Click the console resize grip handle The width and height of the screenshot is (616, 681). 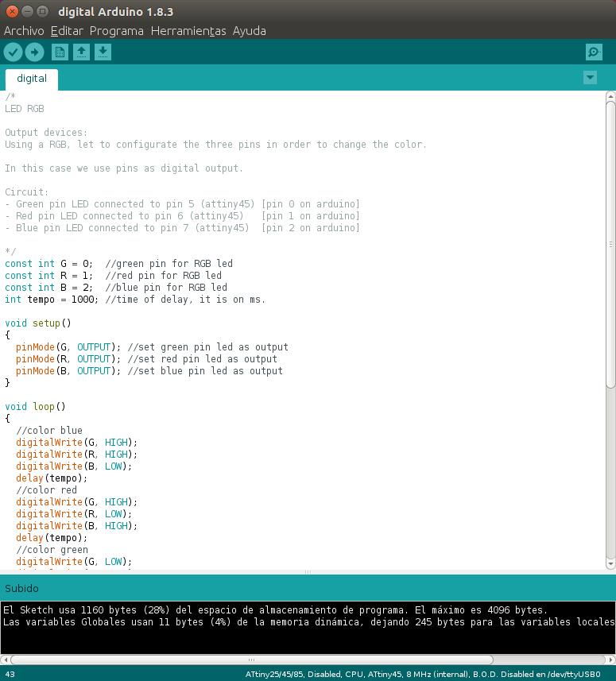tap(308, 572)
